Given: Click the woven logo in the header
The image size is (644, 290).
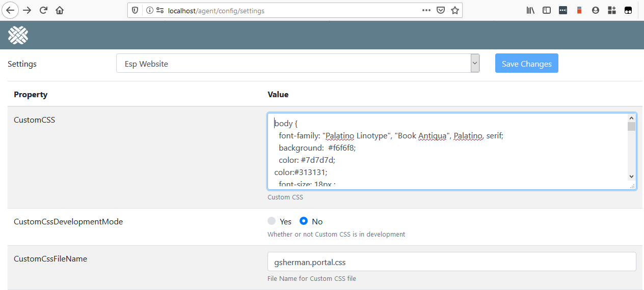Looking at the screenshot, I should (x=18, y=35).
